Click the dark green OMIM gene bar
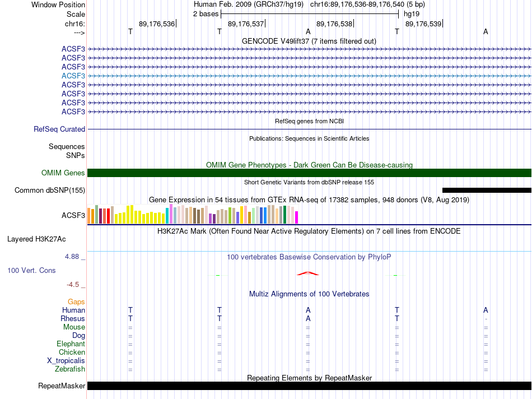The width and height of the screenshot is (532, 399). (x=309, y=173)
